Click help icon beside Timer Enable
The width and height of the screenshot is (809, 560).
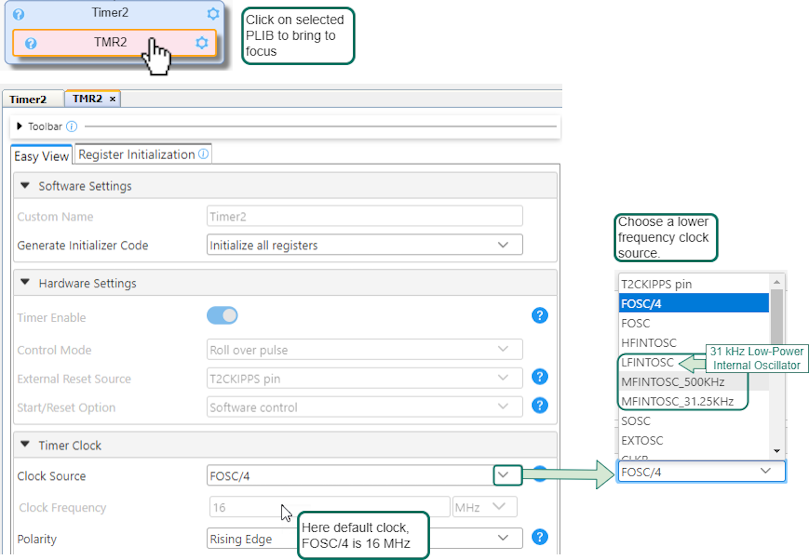click(x=539, y=316)
